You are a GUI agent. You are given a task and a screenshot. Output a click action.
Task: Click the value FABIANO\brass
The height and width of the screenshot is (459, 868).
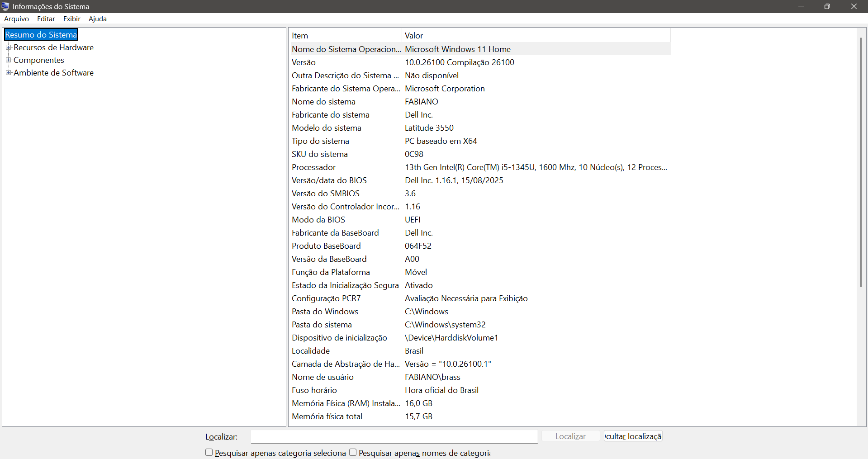[433, 377]
